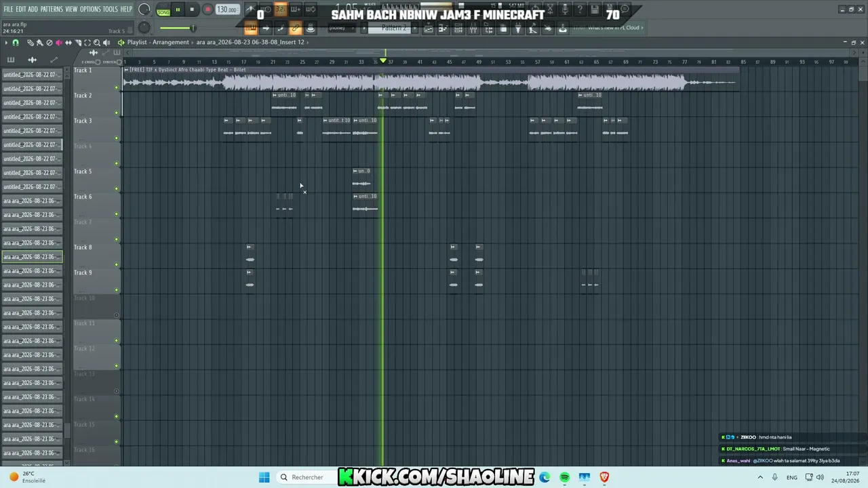Open the OPTIONS menu
The width and height of the screenshot is (868, 488).
(x=90, y=9)
